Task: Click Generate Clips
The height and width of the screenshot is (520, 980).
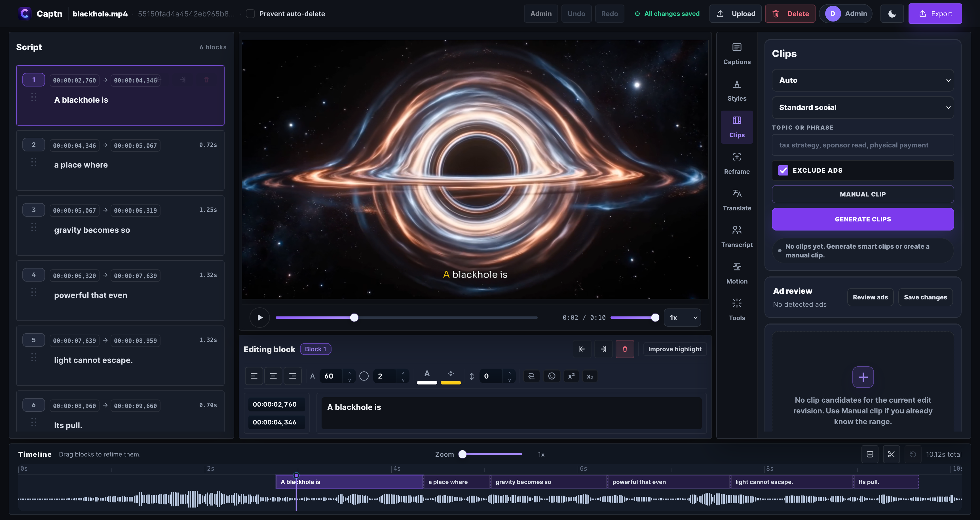Action: [x=862, y=219]
